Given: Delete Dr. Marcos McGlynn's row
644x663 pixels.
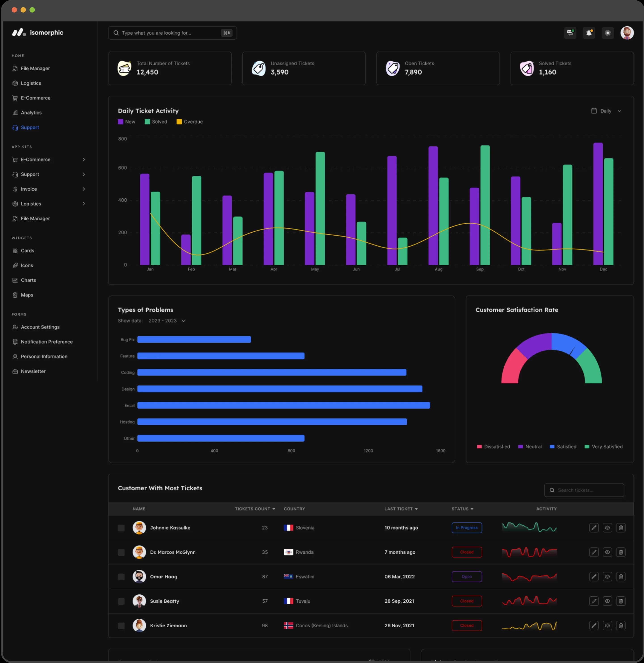Looking at the screenshot, I should click(x=621, y=552).
